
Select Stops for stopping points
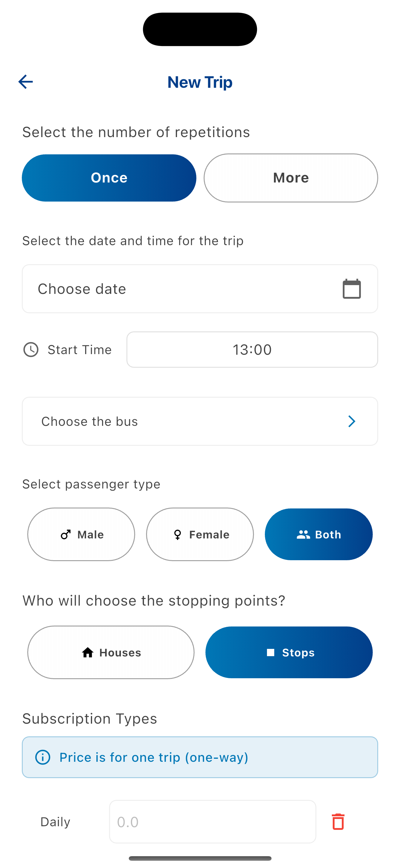[x=289, y=652]
